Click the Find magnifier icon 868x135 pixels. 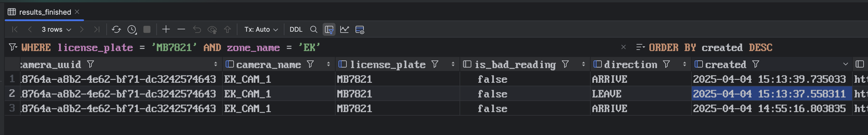click(x=314, y=30)
